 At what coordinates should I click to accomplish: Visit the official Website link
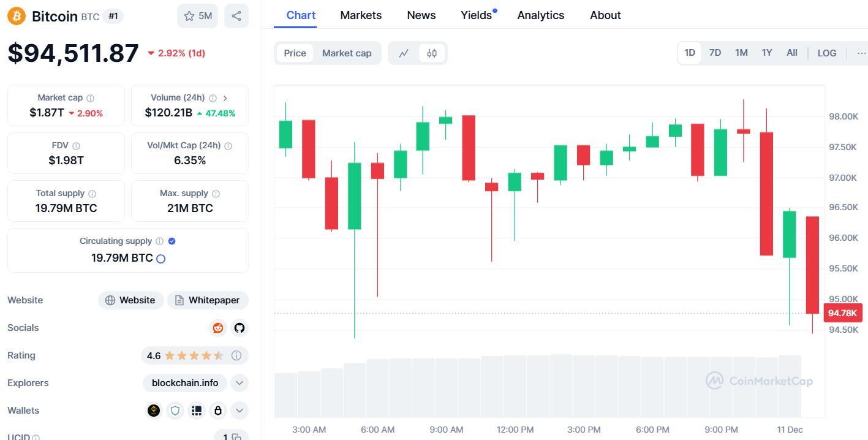[130, 300]
